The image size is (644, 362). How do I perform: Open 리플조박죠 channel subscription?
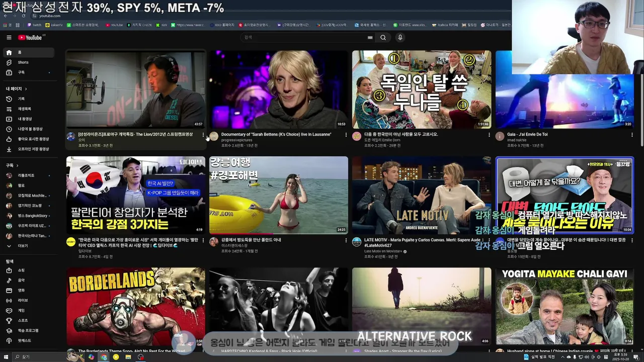pyautogui.click(x=29, y=175)
